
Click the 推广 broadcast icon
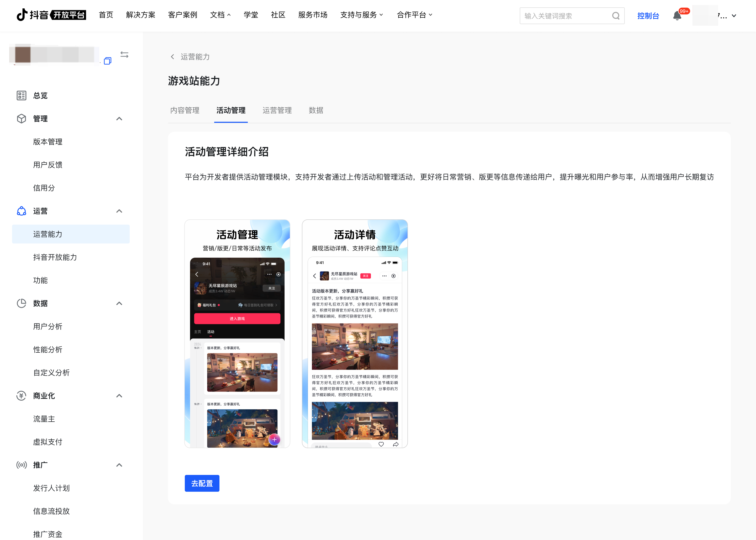22,465
